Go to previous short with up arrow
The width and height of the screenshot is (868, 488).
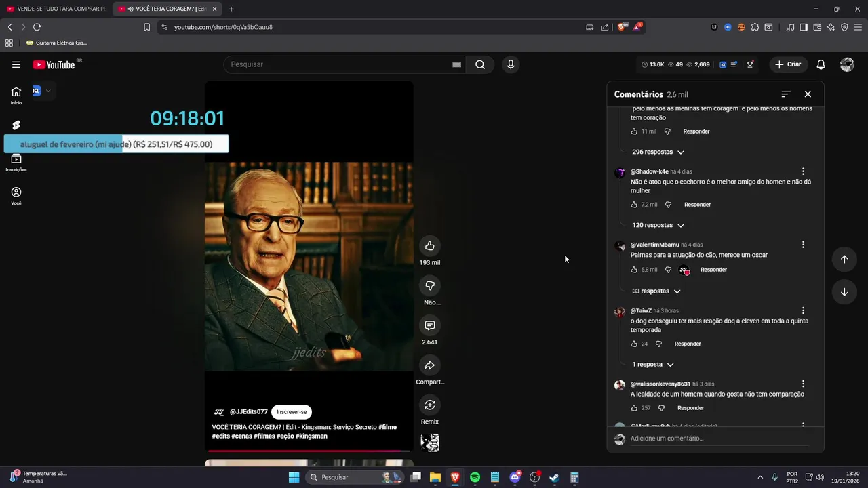[x=844, y=259]
